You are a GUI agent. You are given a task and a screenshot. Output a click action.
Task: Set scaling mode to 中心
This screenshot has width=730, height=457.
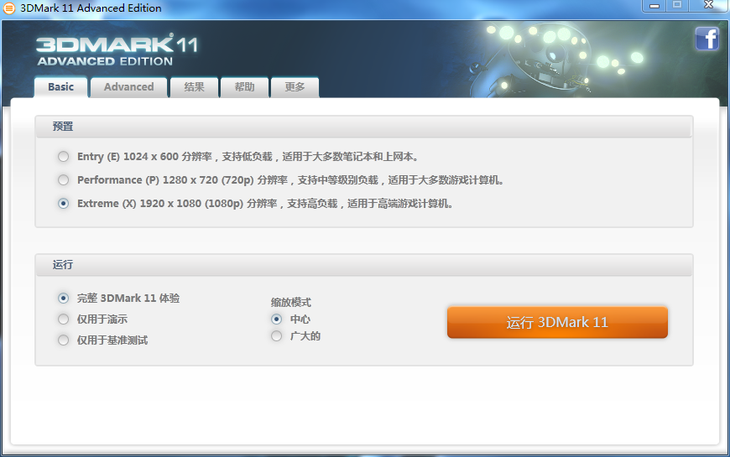pos(277,319)
